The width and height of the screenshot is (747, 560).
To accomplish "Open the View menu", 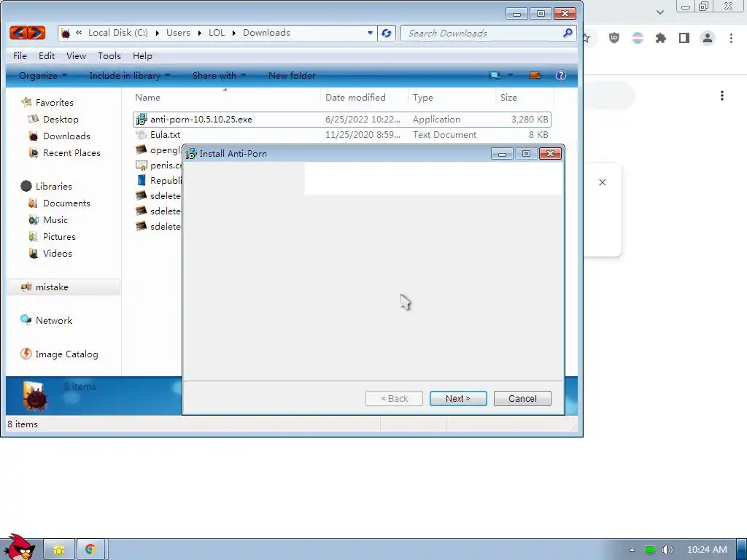I will pyautogui.click(x=76, y=55).
